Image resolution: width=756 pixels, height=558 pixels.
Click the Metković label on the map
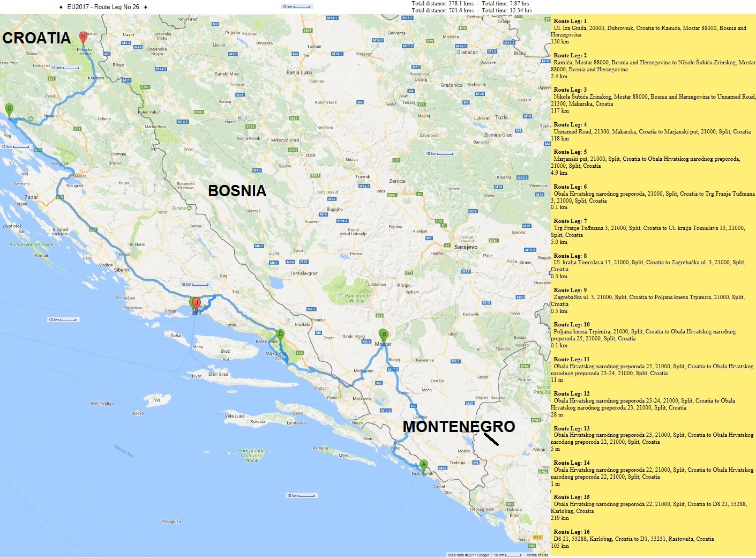362,398
